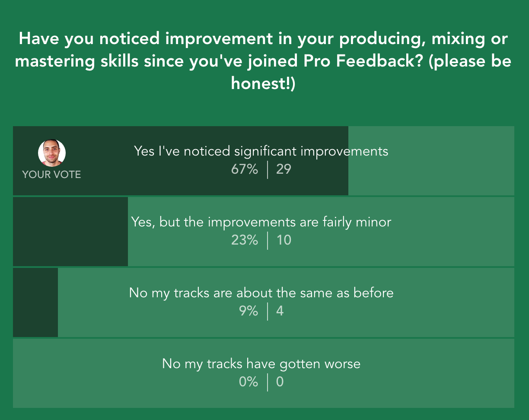Click the 67% result percentage
The image size is (529, 420).
coord(245,169)
